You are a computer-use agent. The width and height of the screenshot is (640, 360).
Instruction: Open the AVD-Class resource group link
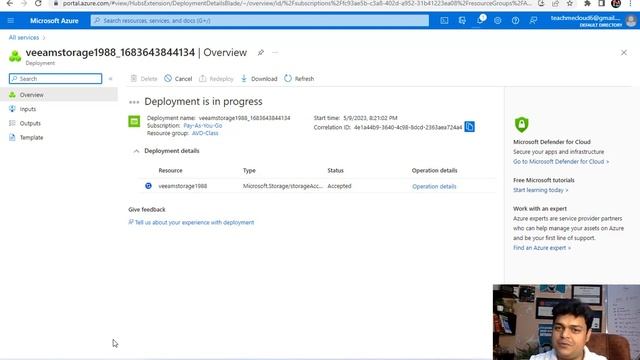coord(205,133)
